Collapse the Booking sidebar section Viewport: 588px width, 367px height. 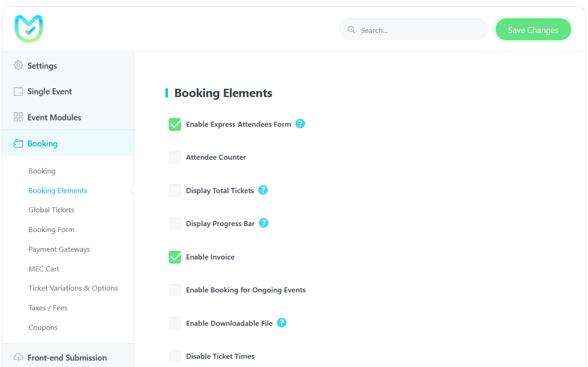68,143
